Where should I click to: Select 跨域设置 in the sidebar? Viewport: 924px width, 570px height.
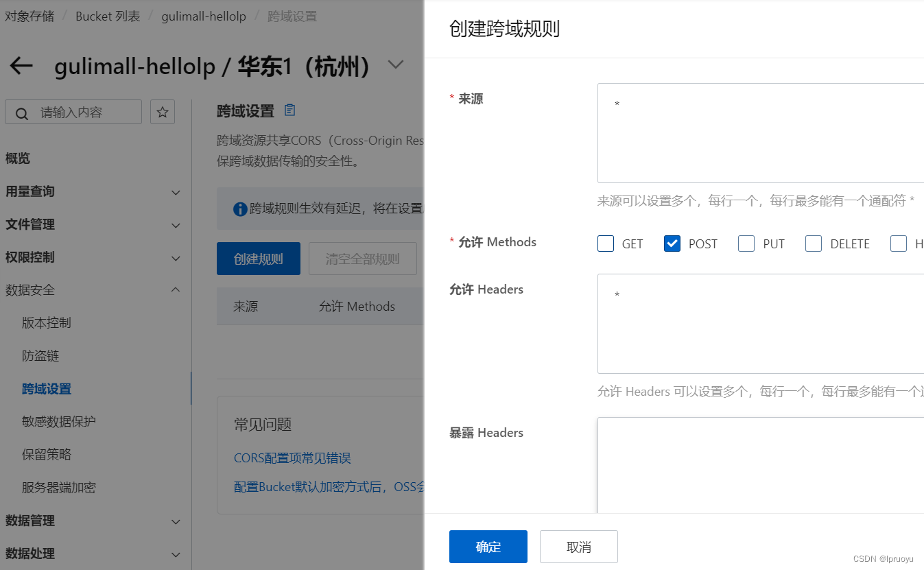click(47, 389)
